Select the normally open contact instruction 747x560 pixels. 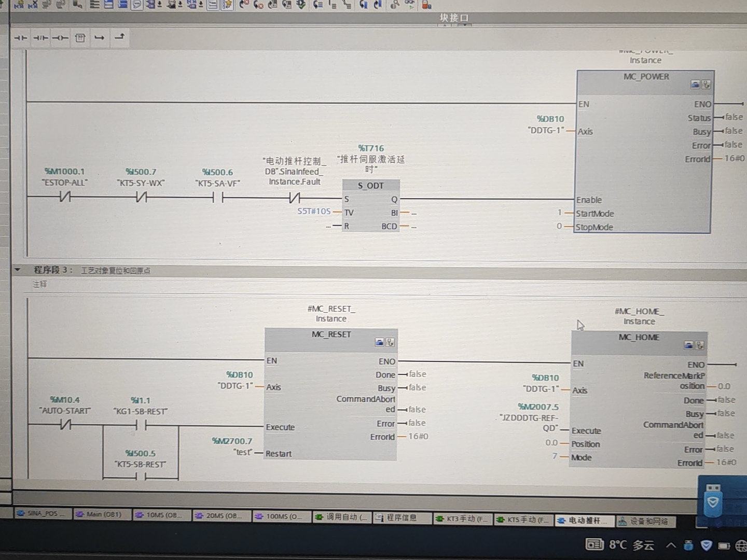21,38
